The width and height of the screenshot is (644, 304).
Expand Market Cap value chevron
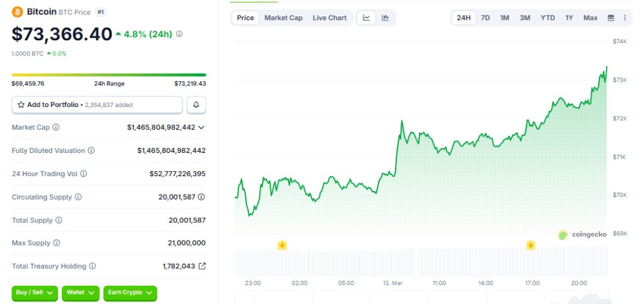pyautogui.click(x=201, y=128)
